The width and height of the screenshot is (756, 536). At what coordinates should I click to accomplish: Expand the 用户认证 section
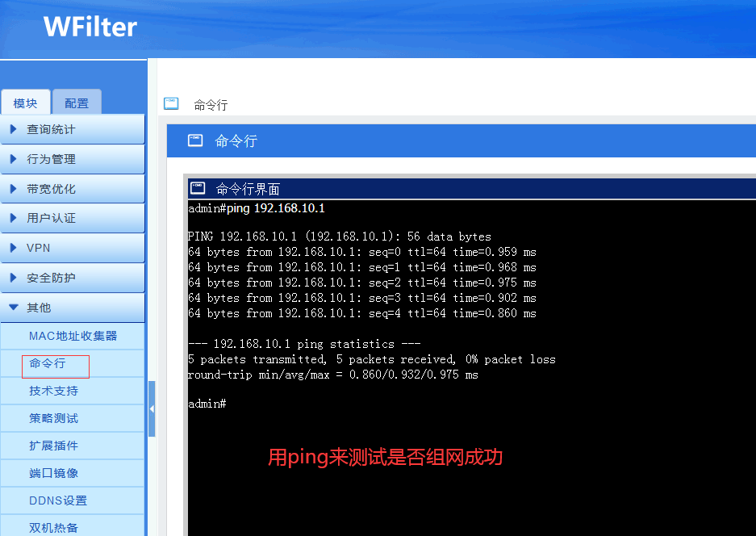click(73, 218)
